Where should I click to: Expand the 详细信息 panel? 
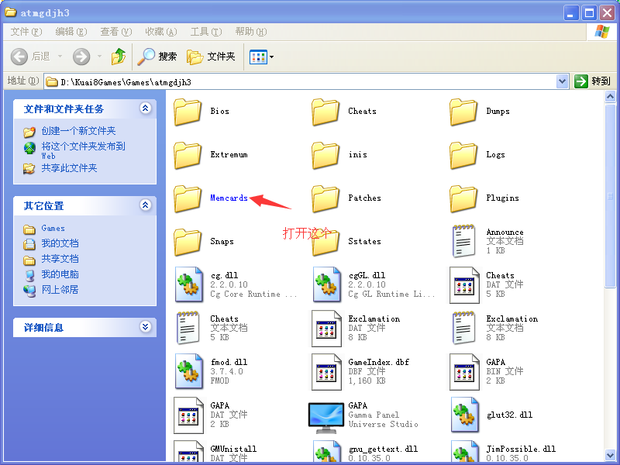[146, 327]
